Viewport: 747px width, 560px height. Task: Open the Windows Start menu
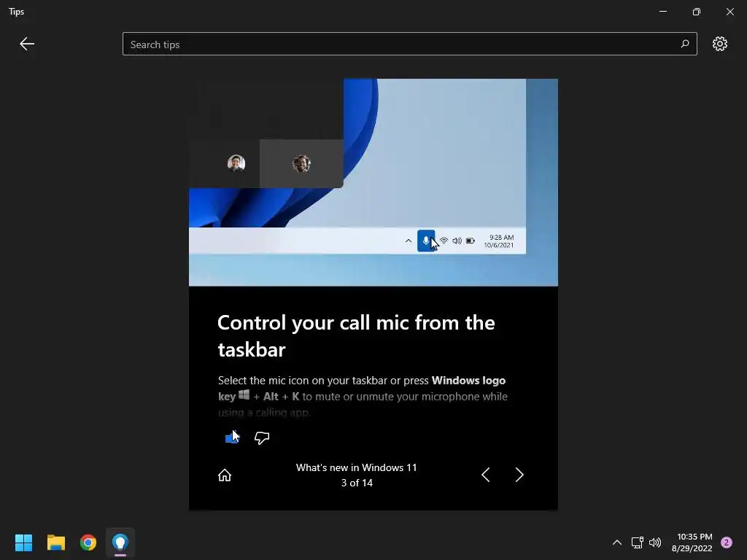click(23, 542)
